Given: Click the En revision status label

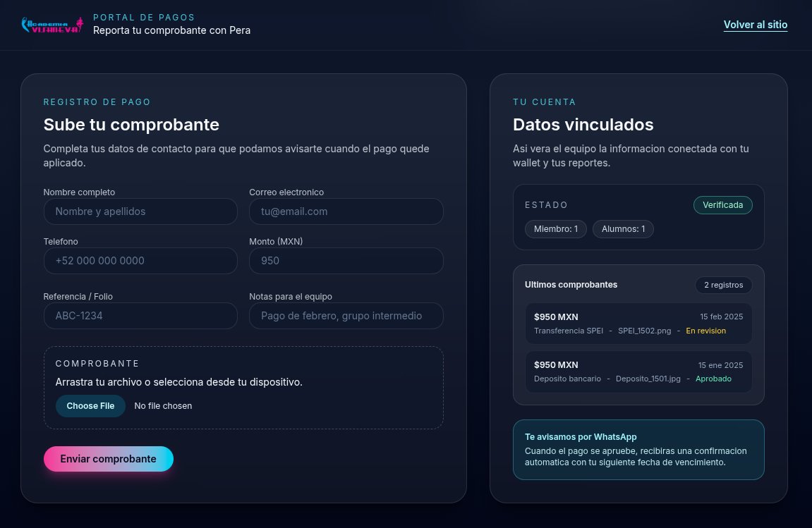Looking at the screenshot, I should (x=706, y=331).
